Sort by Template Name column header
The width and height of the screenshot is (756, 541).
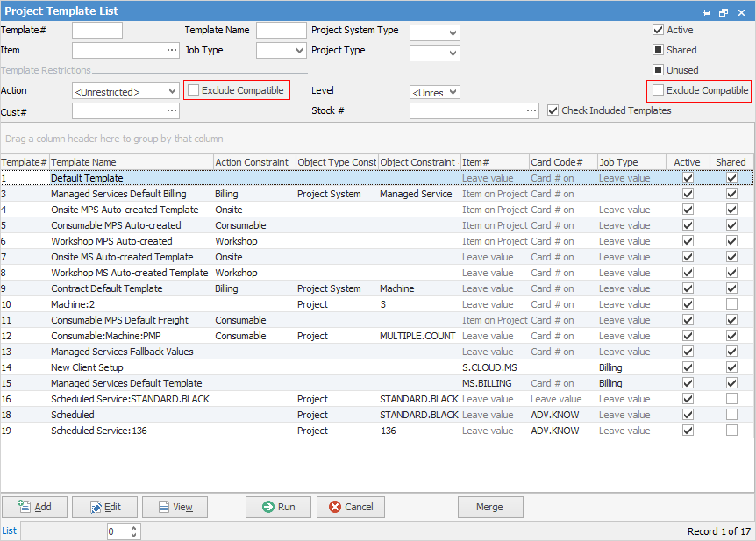pyautogui.click(x=132, y=162)
